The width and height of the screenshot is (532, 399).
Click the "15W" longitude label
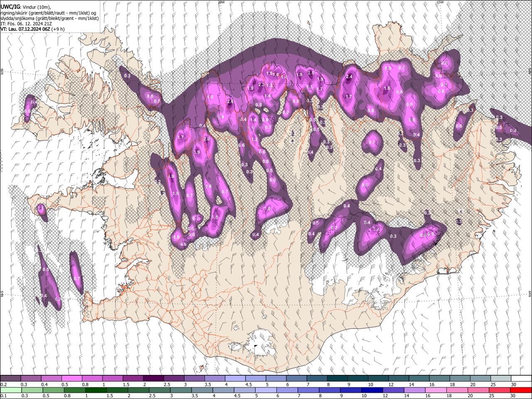pos(440,2)
